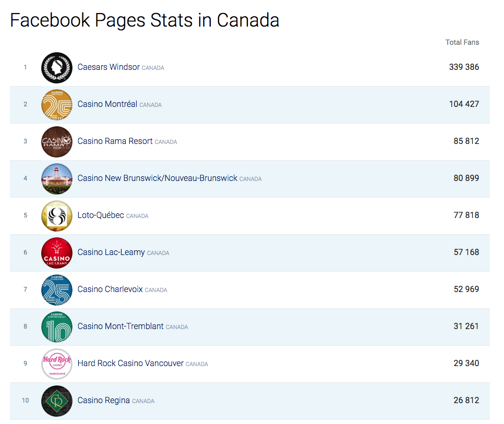504x424 pixels.
Task: Click the Total Fans column header
Action: (462, 42)
